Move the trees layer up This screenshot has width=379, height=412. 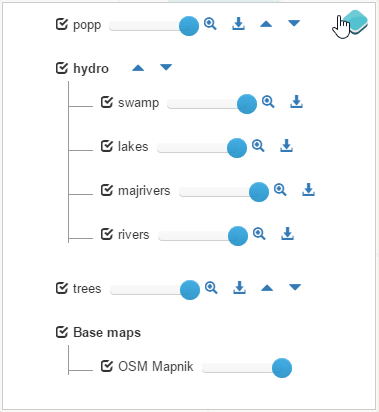[x=267, y=288]
